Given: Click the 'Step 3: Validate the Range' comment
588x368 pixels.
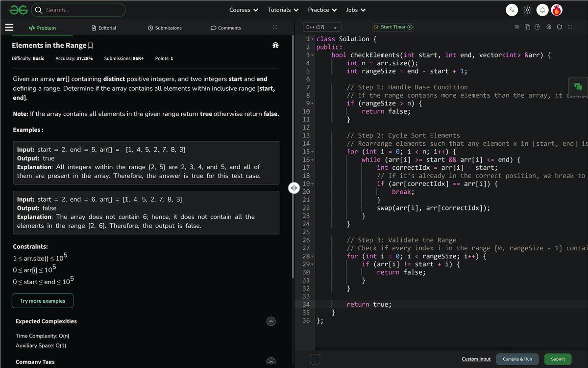Looking at the screenshot, I should pyautogui.click(x=401, y=240).
